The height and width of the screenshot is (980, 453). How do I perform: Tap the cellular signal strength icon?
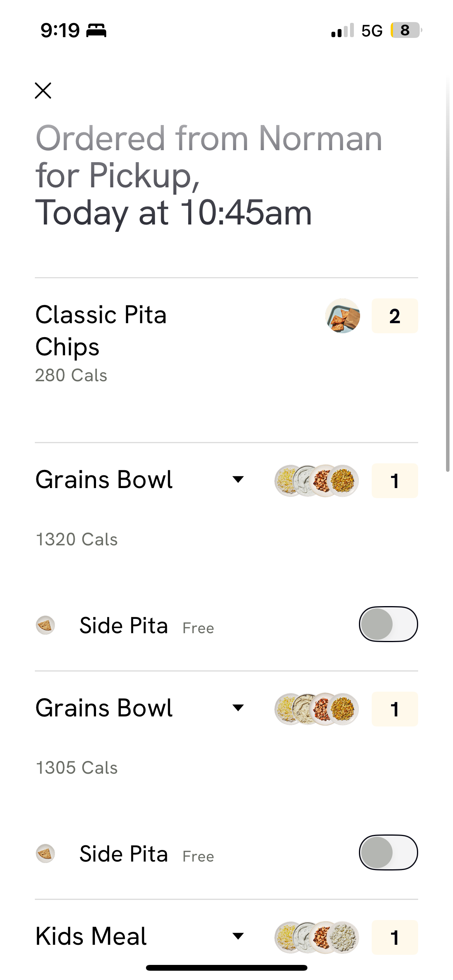pyautogui.click(x=343, y=30)
